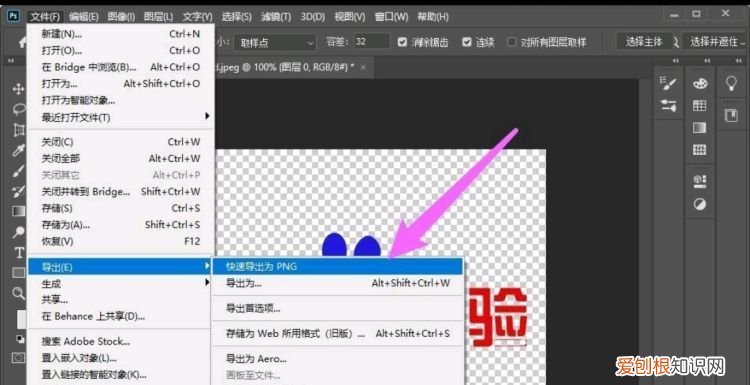Viewport: 750px width, 385px height.
Task: Click the foreground color swatch
Action: 22,319
